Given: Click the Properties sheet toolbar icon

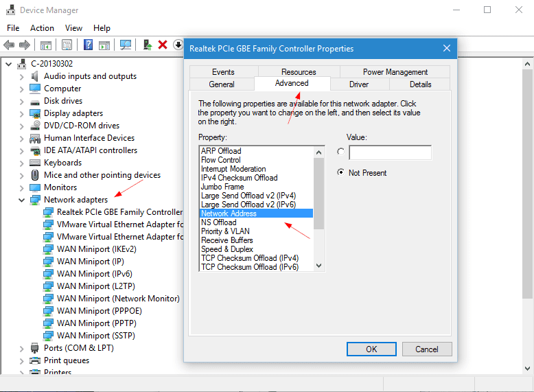Looking at the screenshot, I should tap(67, 45).
